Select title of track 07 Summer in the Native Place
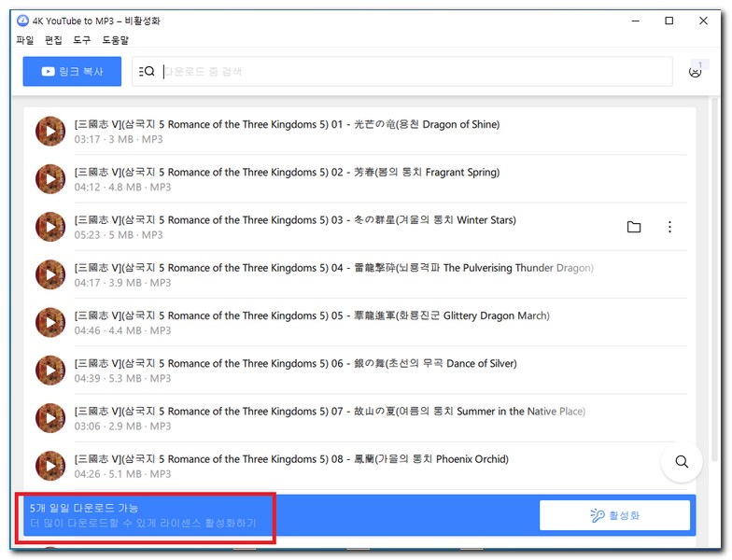The height and width of the screenshot is (560, 732). (330, 412)
